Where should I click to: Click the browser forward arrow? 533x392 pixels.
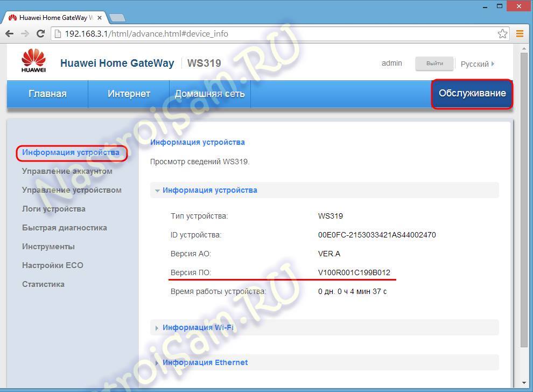click(25, 33)
